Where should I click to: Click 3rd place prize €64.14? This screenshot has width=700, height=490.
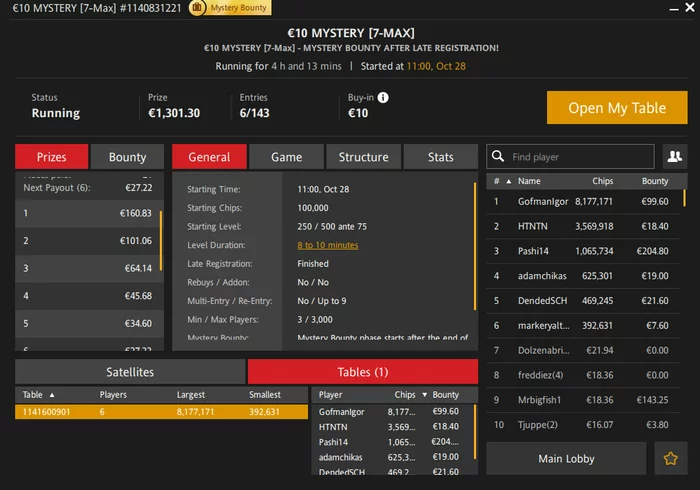pos(89,268)
